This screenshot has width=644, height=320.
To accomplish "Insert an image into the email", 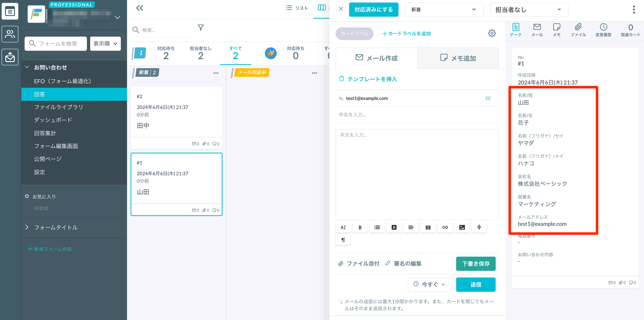I will 462,227.
